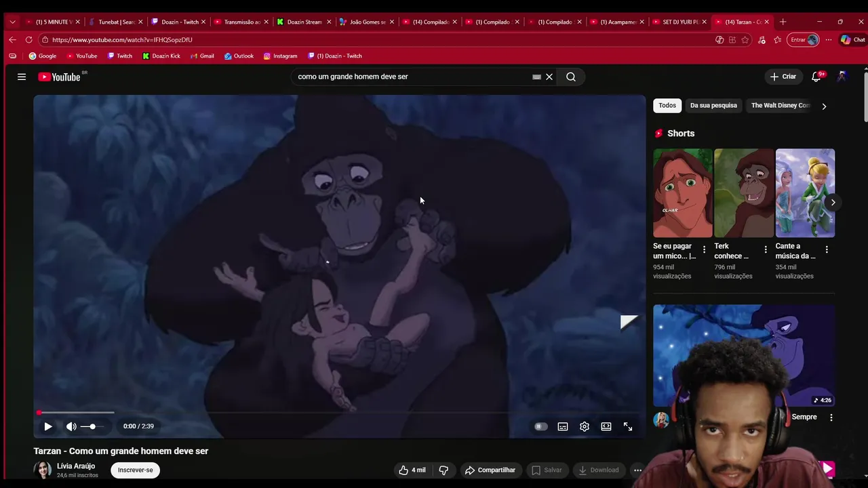Click Criar create button

[x=783, y=77]
